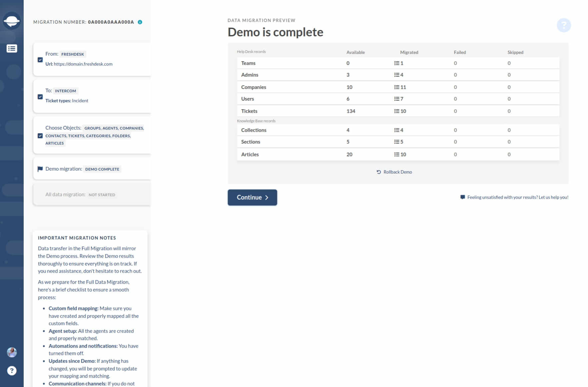View migrated Articles records list icon

tap(396, 154)
